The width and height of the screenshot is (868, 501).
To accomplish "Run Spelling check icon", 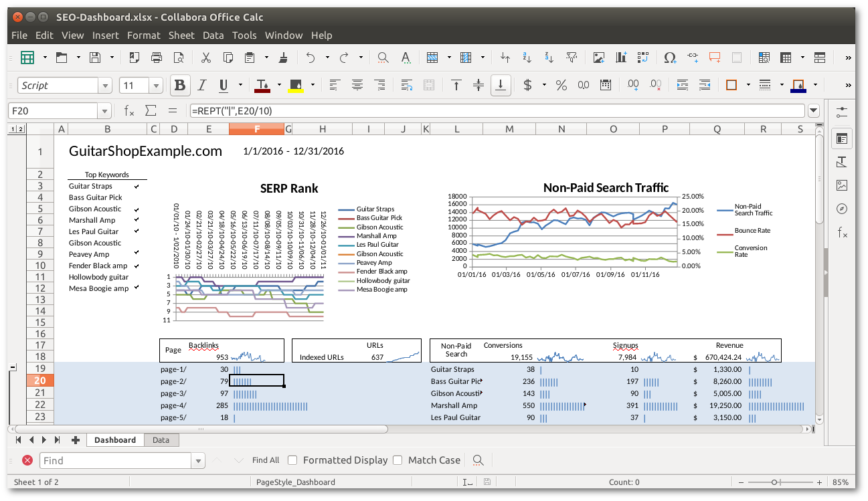I will (x=406, y=58).
